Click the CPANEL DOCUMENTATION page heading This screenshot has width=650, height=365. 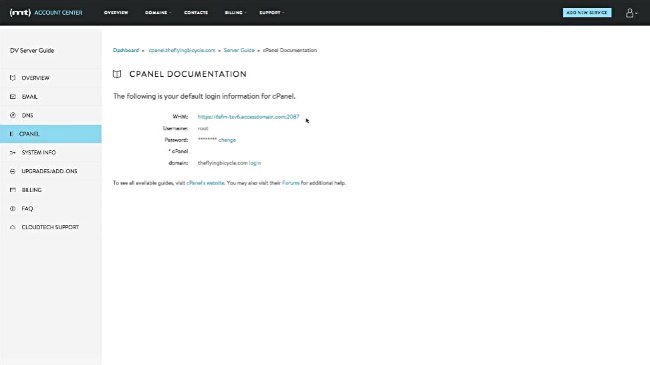[x=188, y=74]
